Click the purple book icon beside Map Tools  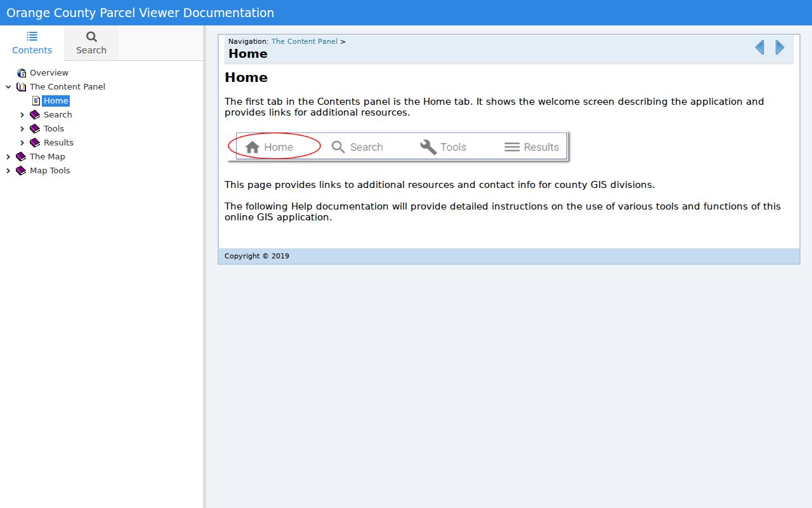(x=21, y=171)
